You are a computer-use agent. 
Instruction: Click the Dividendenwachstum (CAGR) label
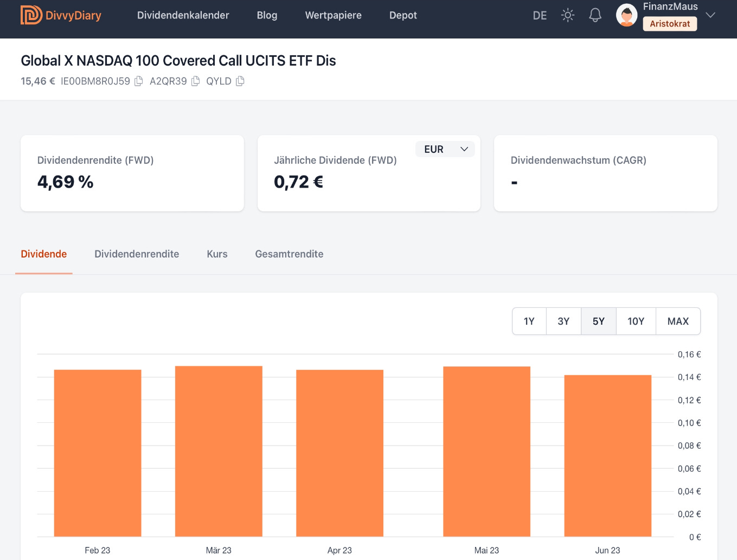tap(579, 160)
